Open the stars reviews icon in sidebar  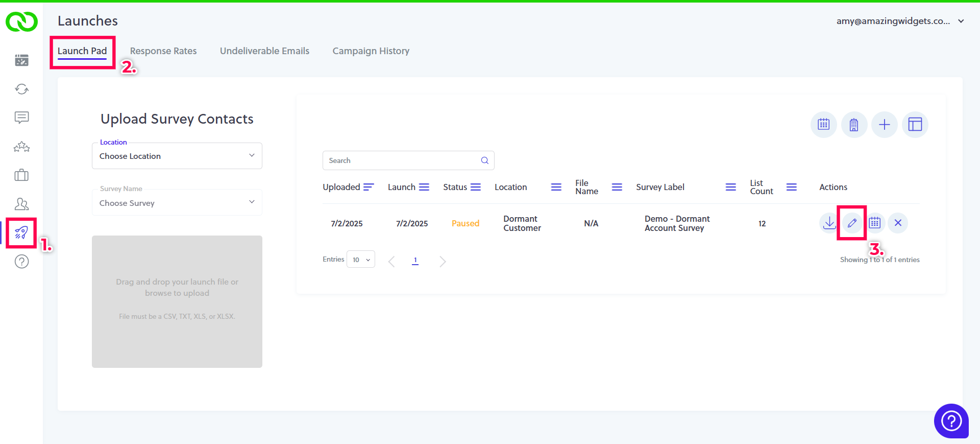[21, 147]
